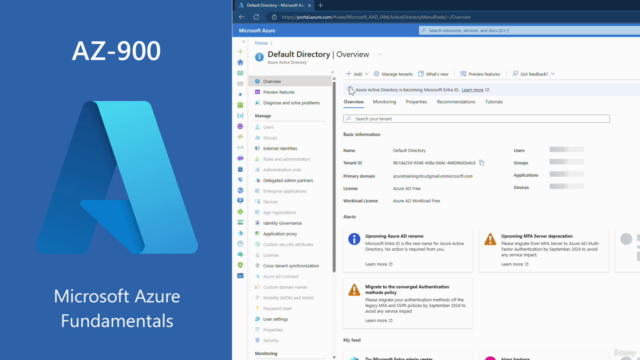Click Preview features in the top toolbar
This screenshot has height=360, width=640.
480,74
